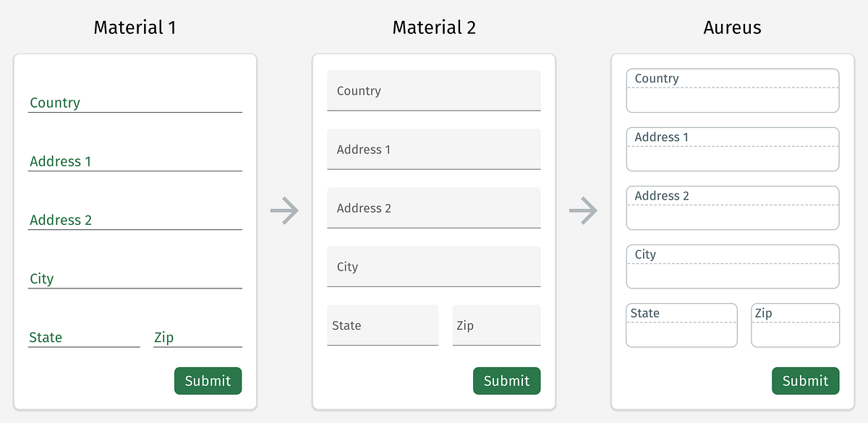Viewport: 868px width, 423px height.
Task: Click the Country field in Material 2 form
Action: (x=433, y=90)
